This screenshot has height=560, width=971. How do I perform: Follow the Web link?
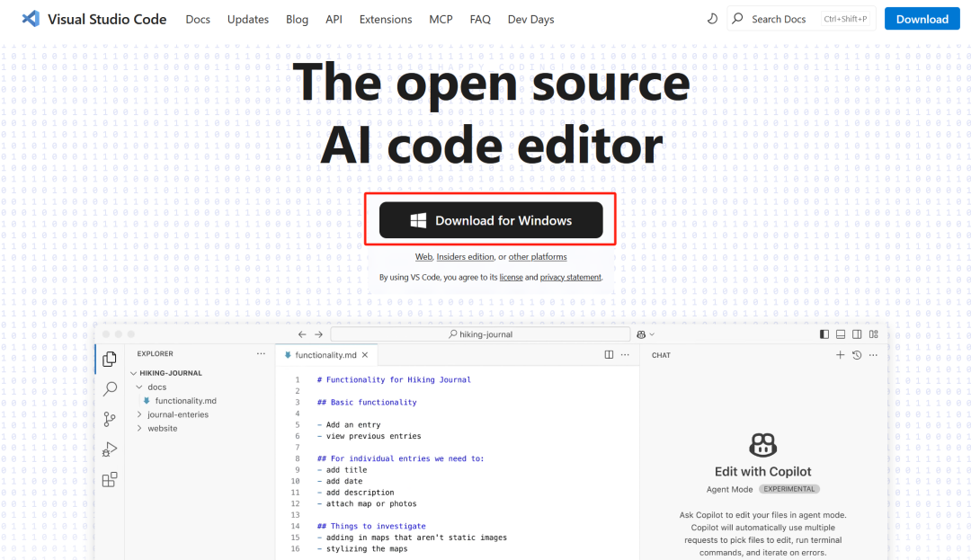tap(423, 257)
